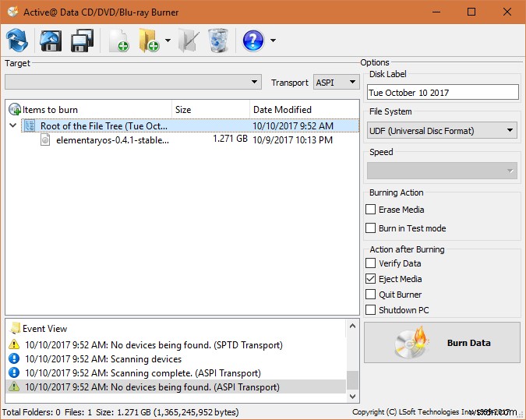526x420 pixels.
Task: Open the Target device dropdown
Action: point(133,82)
